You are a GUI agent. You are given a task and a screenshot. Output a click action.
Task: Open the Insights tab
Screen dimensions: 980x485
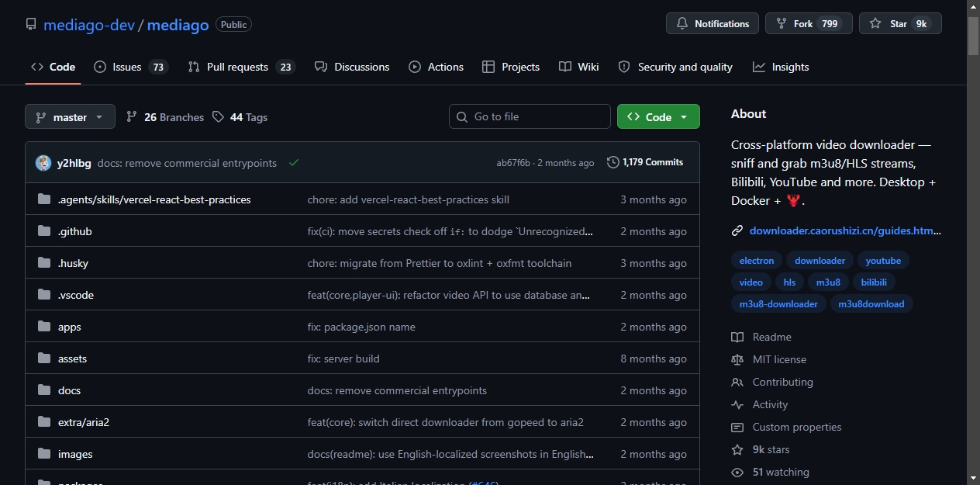[781, 67]
